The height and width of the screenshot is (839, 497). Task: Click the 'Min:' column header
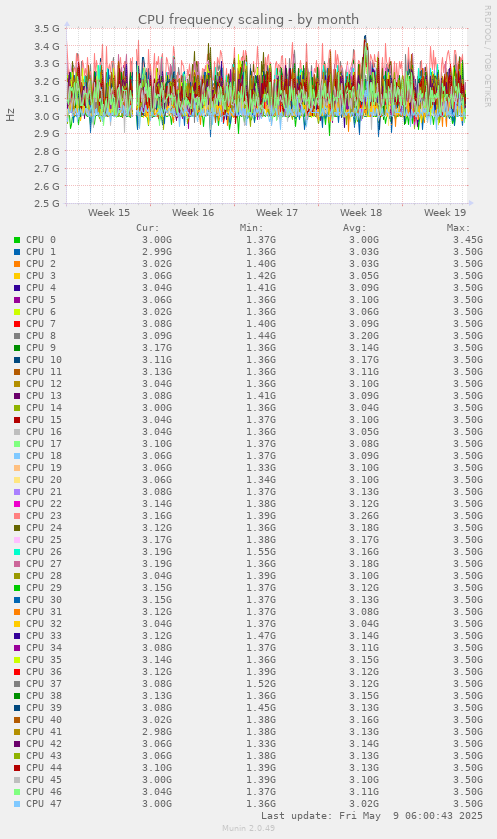251,228
